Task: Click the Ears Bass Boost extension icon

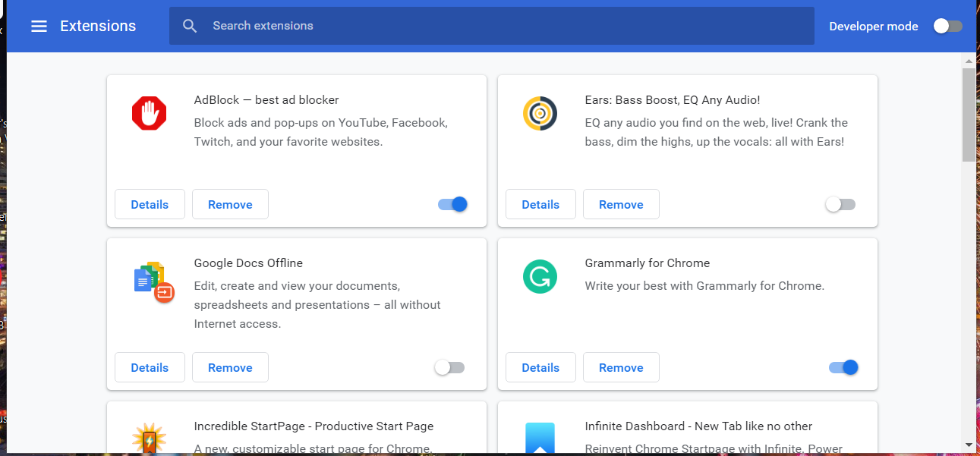Action: tap(540, 114)
